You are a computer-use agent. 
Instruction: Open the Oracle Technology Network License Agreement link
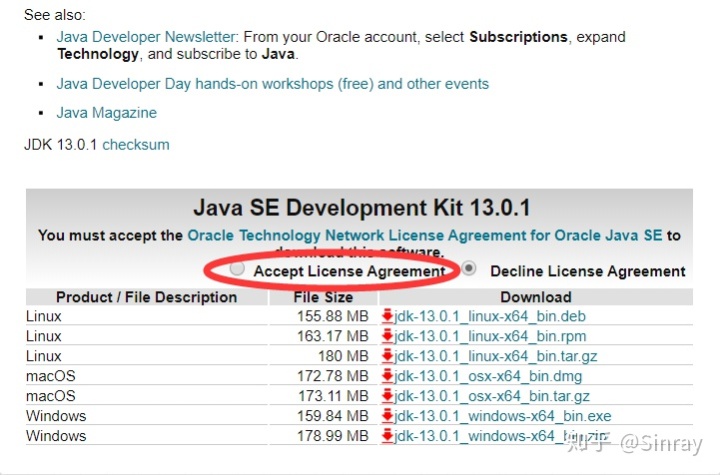click(x=425, y=235)
